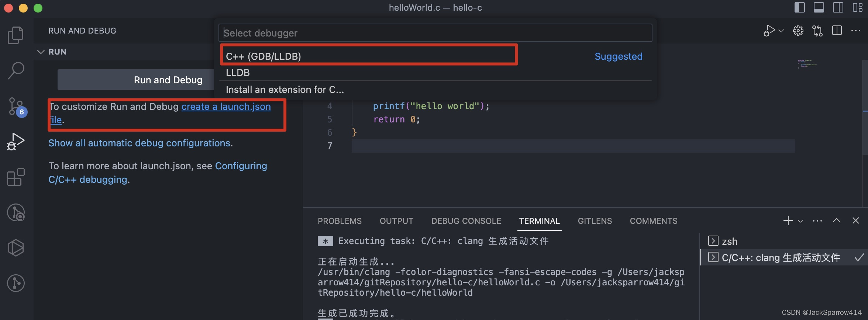Click the Suggested label in the debugger list
The width and height of the screenshot is (868, 320).
[619, 56]
